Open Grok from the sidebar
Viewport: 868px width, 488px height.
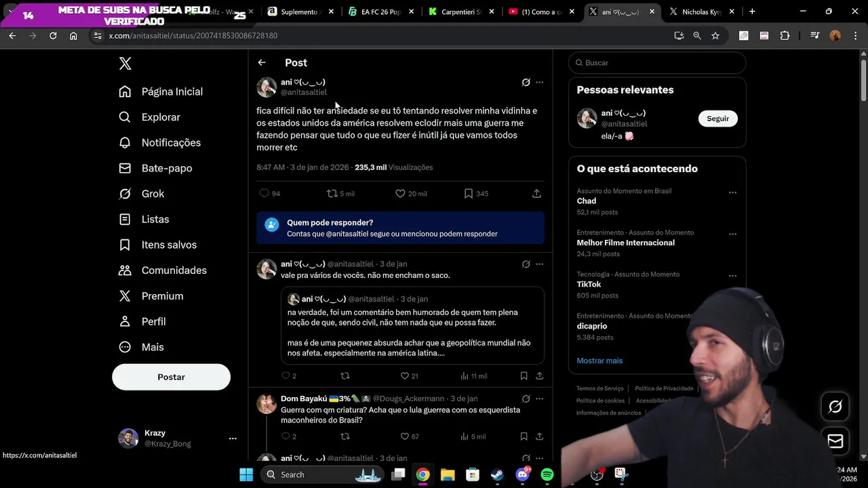141,194
